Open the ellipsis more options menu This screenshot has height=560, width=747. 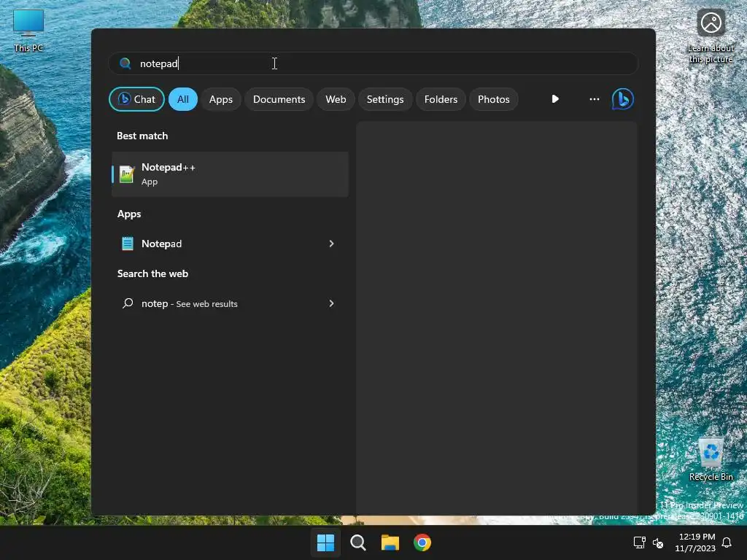point(594,99)
